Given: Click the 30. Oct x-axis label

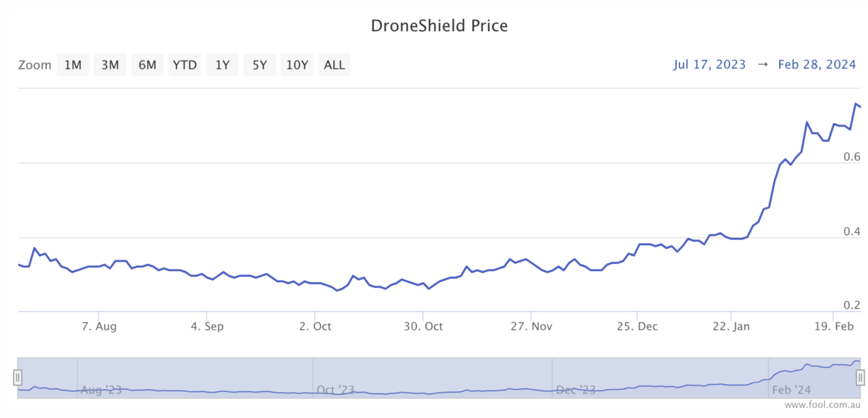Looking at the screenshot, I should 423,327.
